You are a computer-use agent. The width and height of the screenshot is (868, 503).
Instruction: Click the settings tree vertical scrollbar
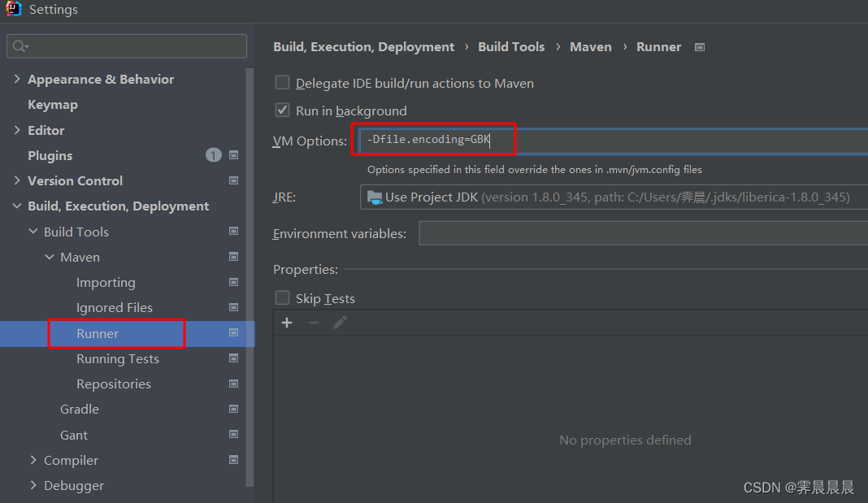tap(250, 276)
